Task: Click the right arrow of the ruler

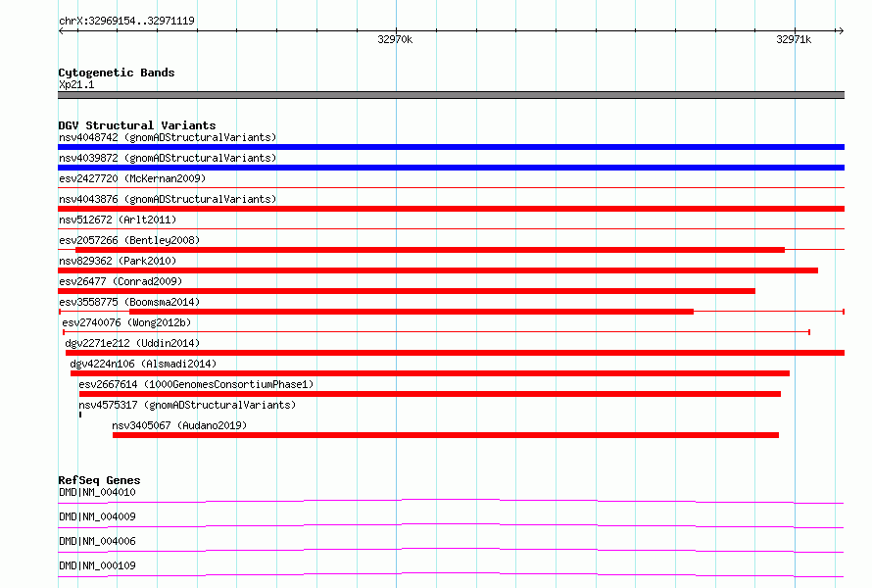Action: point(841,31)
